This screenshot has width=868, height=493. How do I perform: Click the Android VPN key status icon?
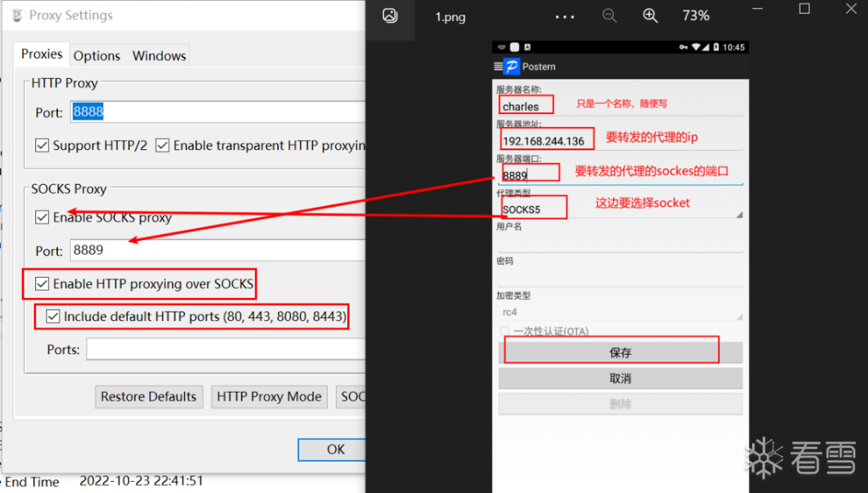[x=684, y=47]
